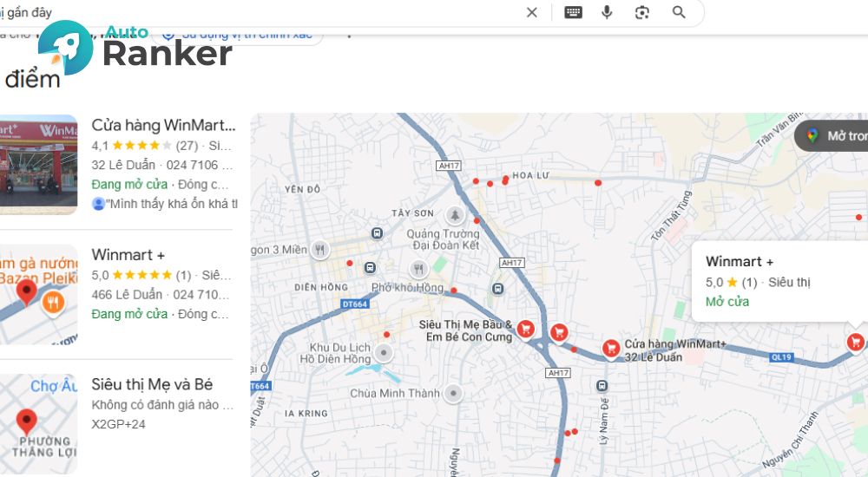Click the 5,0 star rating in results list
This screenshot has width=868, height=477.
point(141,275)
